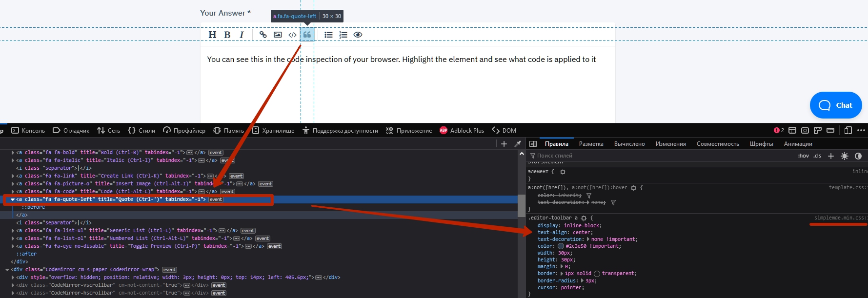Take a screenshot with camera icon
The image size is (868, 298).
[x=805, y=130]
